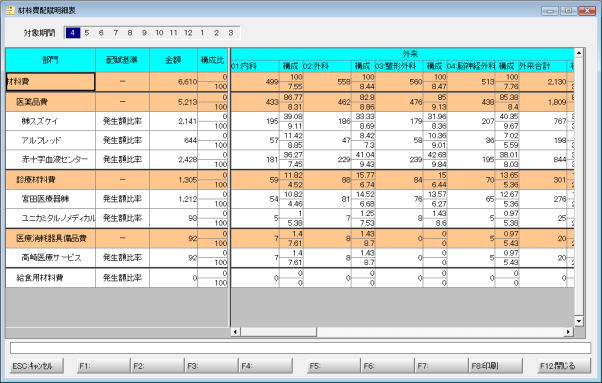Select the 材料費 row cell

point(50,82)
